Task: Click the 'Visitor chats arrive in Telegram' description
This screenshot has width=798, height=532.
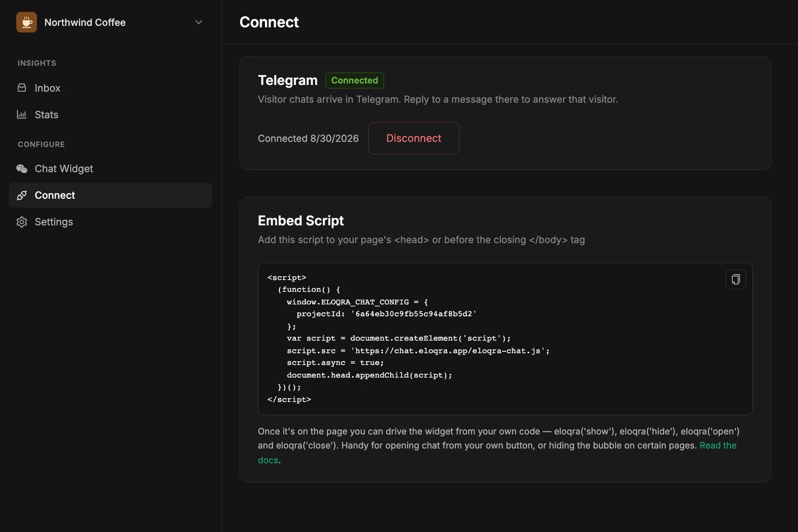Action: pyautogui.click(x=438, y=99)
